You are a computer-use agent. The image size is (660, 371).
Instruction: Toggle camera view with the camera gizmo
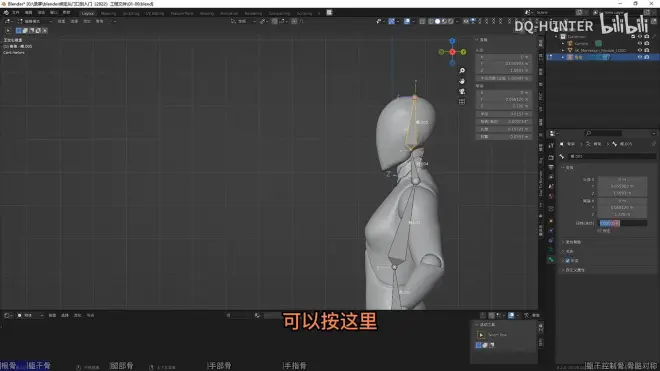(462, 91)
